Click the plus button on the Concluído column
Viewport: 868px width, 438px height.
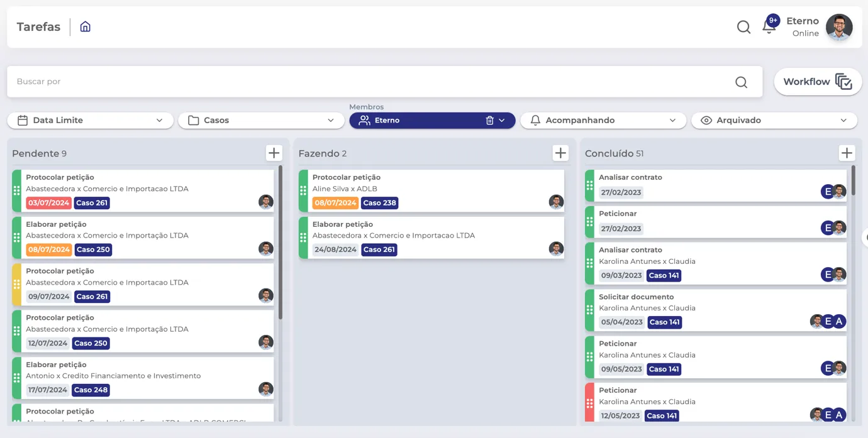click(847, 152)
